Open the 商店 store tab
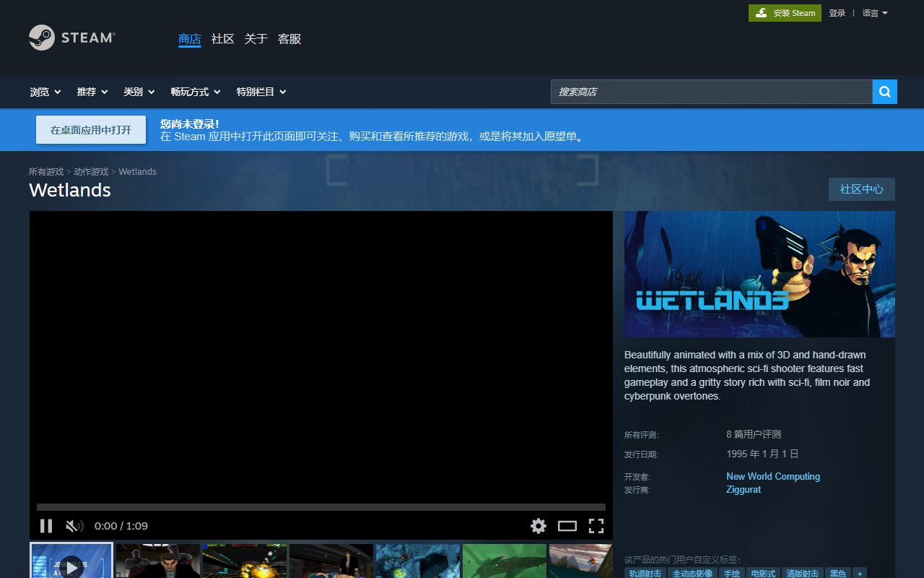The width and height of the screenshot is (924, 578). (x=190, y=39)
